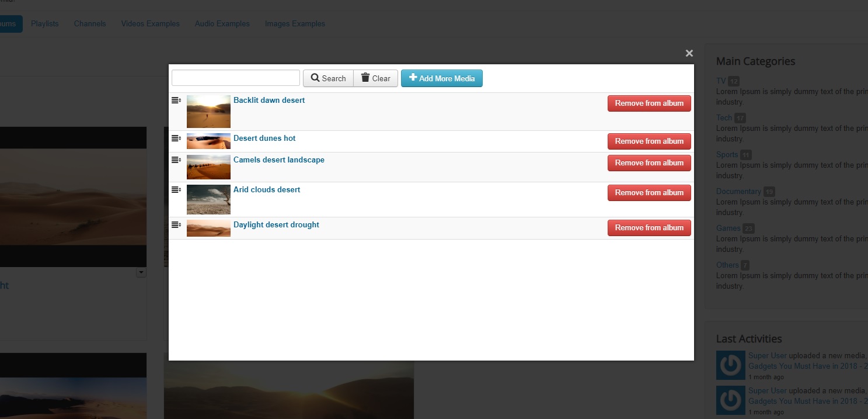Image resolution: width=868 pixels, height=419 pixels.
Task: Open the Backlit dawn desert thumbnail
Action: pyautogui.click(x=208, y=112)
